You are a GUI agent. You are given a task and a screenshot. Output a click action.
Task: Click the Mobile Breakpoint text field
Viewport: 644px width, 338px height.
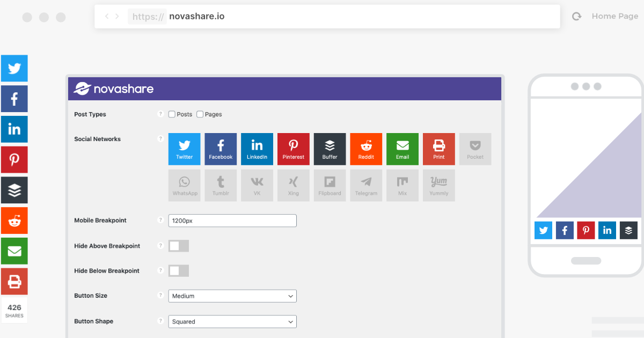[x=232, y=221]
